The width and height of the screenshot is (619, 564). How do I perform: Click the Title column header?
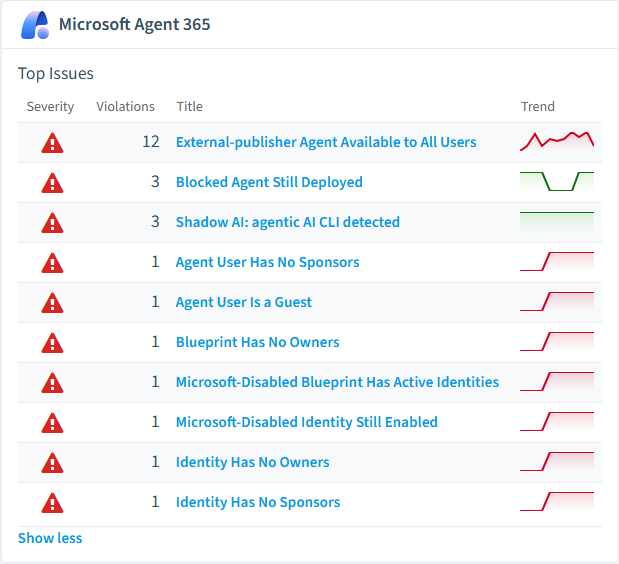(189, 107)
